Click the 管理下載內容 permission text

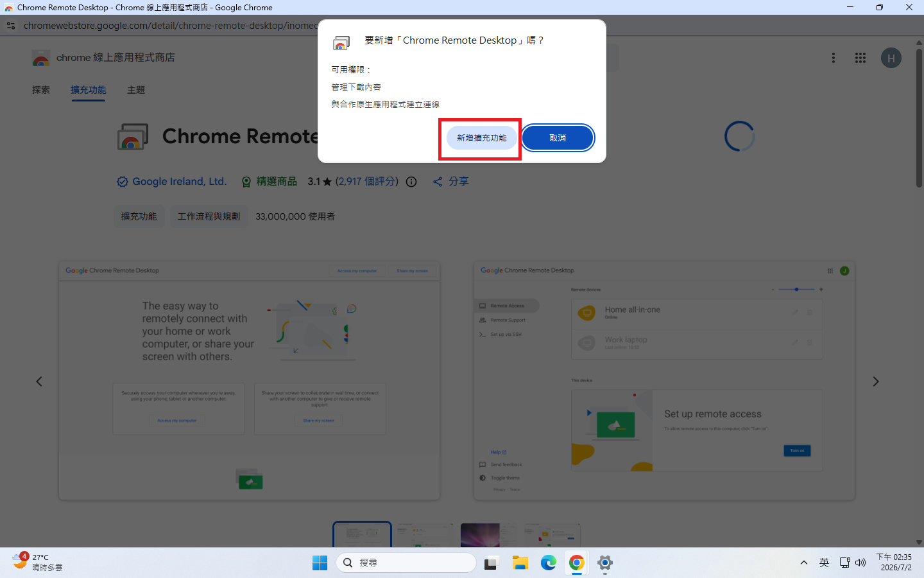tap(356, 87)
